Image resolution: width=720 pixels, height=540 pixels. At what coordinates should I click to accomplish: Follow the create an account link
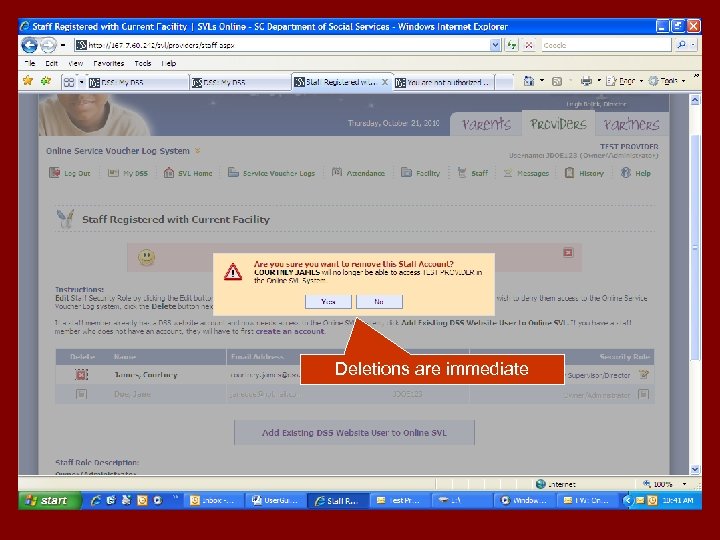pyautogui.click(x=290, y=331)
